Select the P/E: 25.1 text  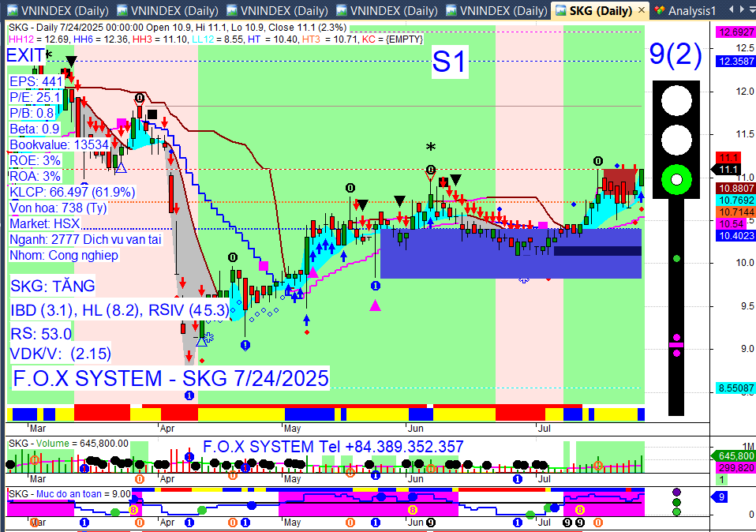(x=36, y=97)
